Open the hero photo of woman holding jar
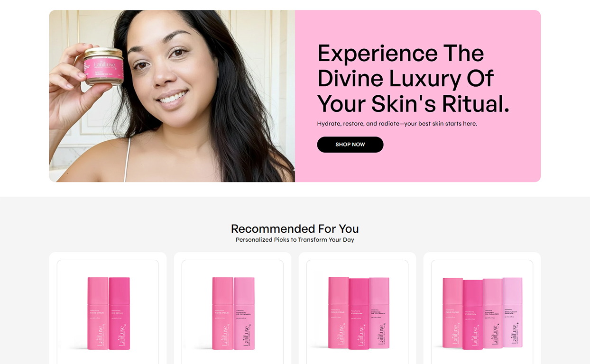The width and height of the screenshot is (590, 364). pyautogui.click(x=172, y=96)
